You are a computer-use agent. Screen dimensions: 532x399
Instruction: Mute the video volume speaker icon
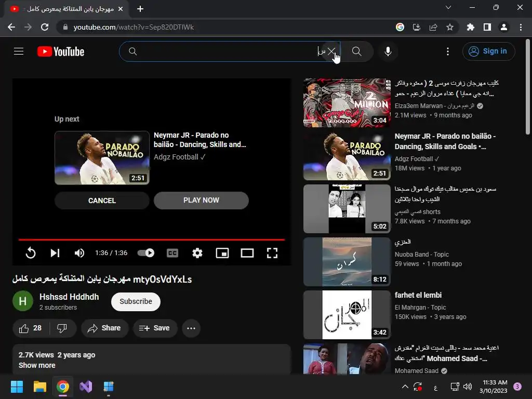(79, 253)
